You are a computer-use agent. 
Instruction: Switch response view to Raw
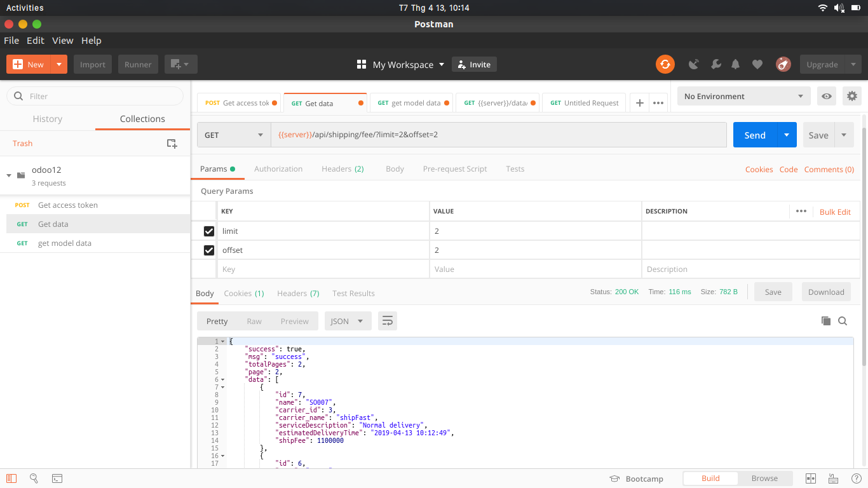pyautogui.click(x=254, y=322)
